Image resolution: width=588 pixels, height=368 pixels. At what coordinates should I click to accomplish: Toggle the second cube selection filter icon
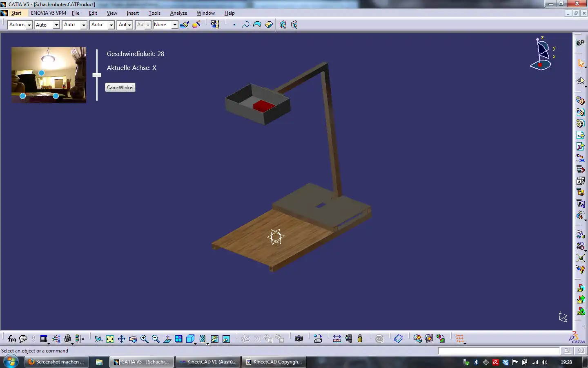click(x=294, y=25)
